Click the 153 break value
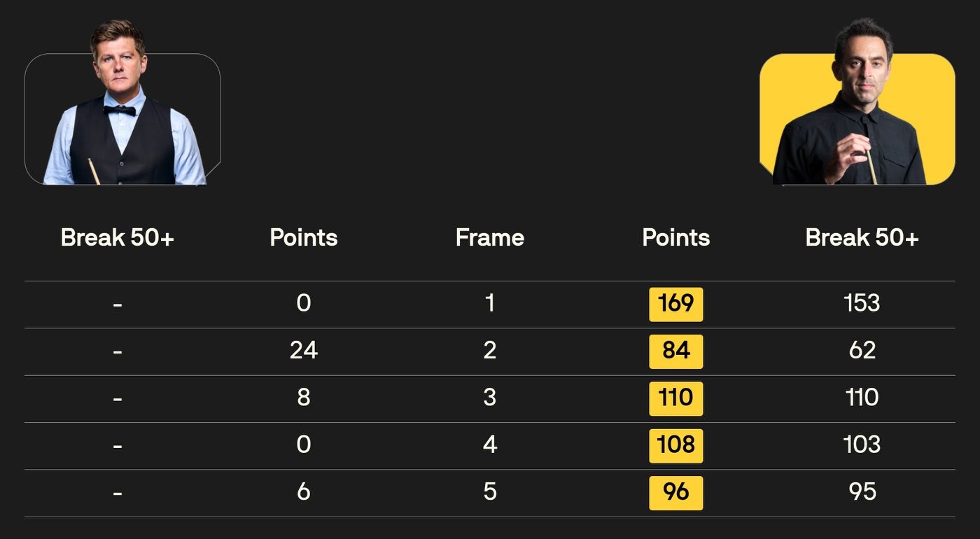 click(x=862, y=304)
